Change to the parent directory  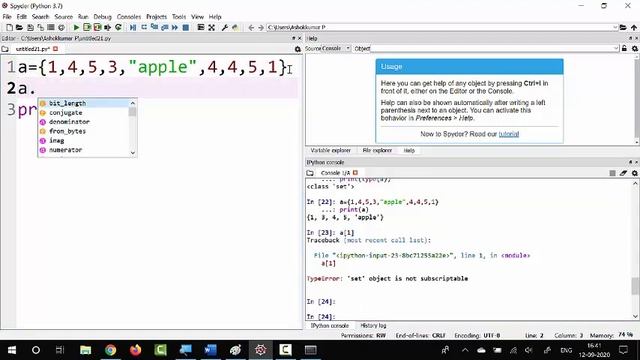tap(634, 27)
